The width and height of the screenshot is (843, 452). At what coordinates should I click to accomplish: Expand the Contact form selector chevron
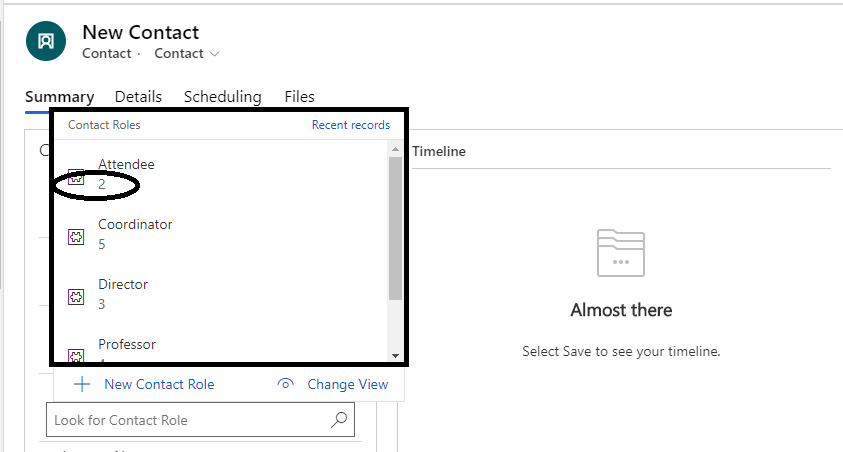pos(215,54)
